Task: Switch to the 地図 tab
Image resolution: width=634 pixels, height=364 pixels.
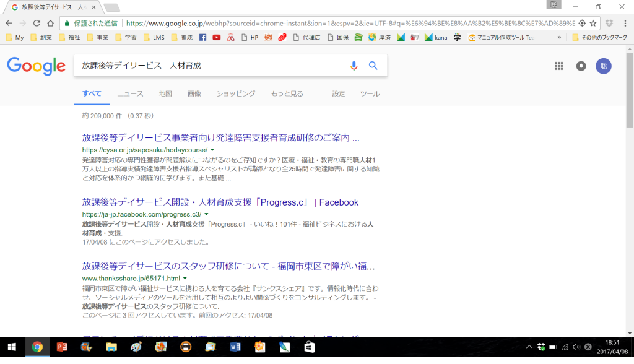Action: 165,94
